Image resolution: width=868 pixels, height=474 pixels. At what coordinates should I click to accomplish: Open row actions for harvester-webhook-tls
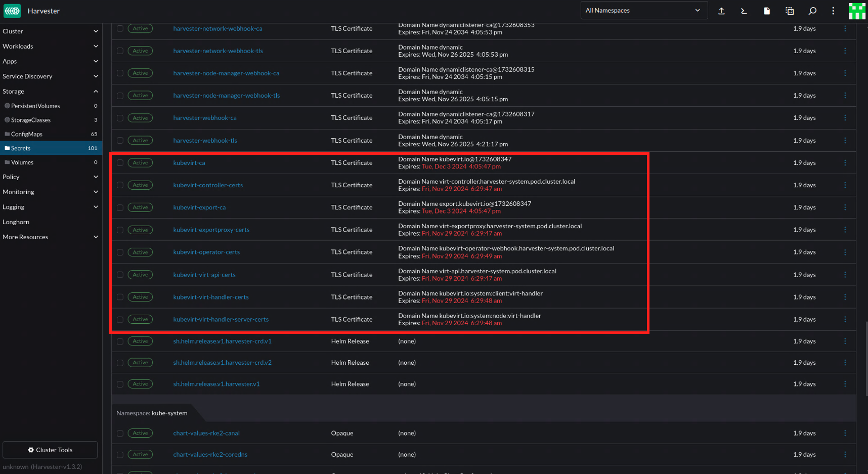845,141
